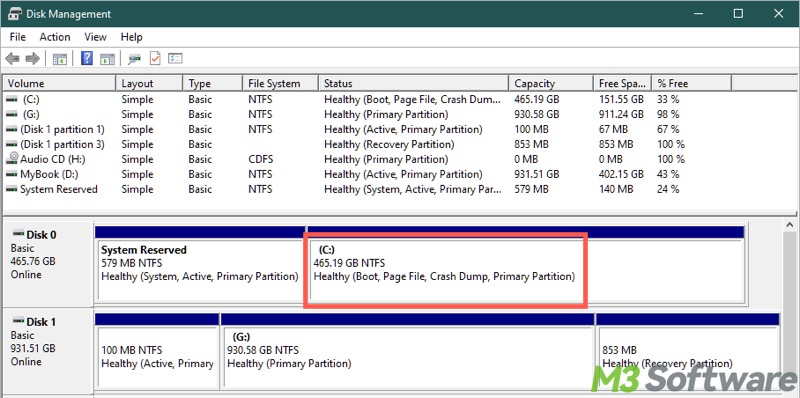This screenshot has width=800, height=398.
Task: Sort by the Free Spa... column header
Action: click(x=622, y=83)
